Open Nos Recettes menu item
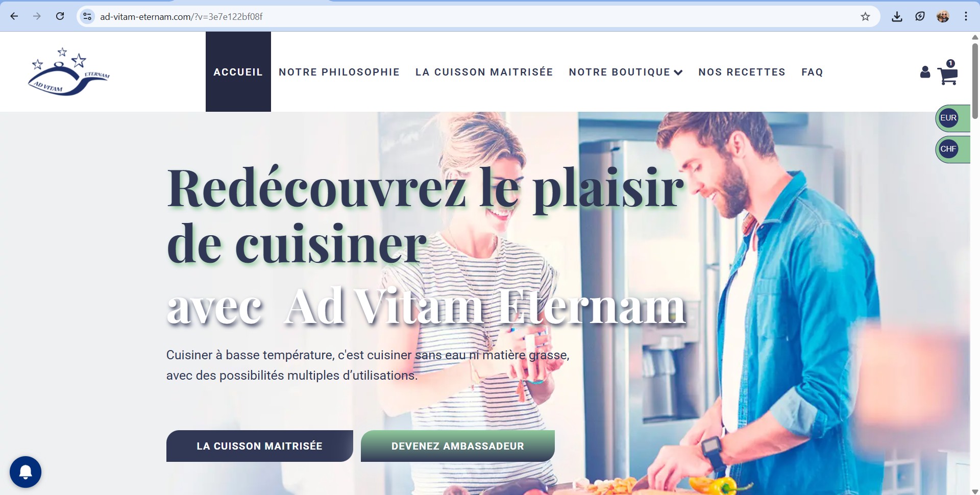This screenshot has width=980, height=495. pos(742,72)
